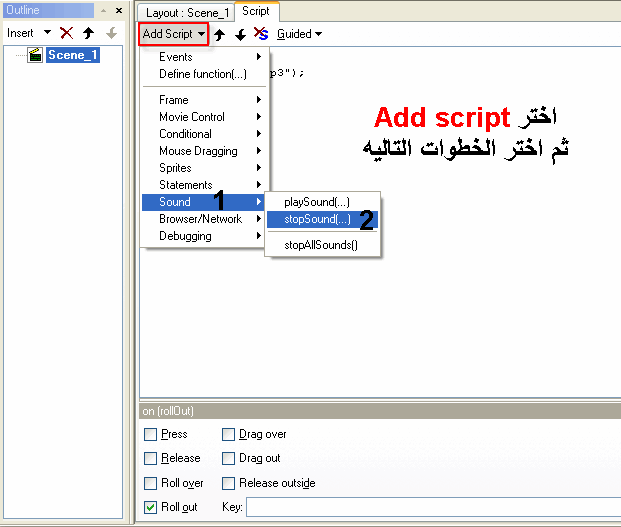Close the Outline panel
This screenshot has height=527, width=621.
coord(119,11)
